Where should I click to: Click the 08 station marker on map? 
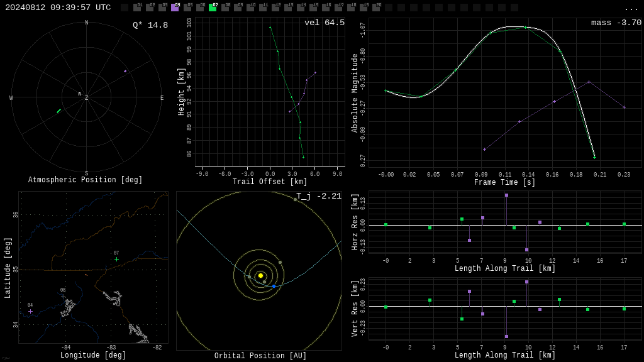point(63,296)
